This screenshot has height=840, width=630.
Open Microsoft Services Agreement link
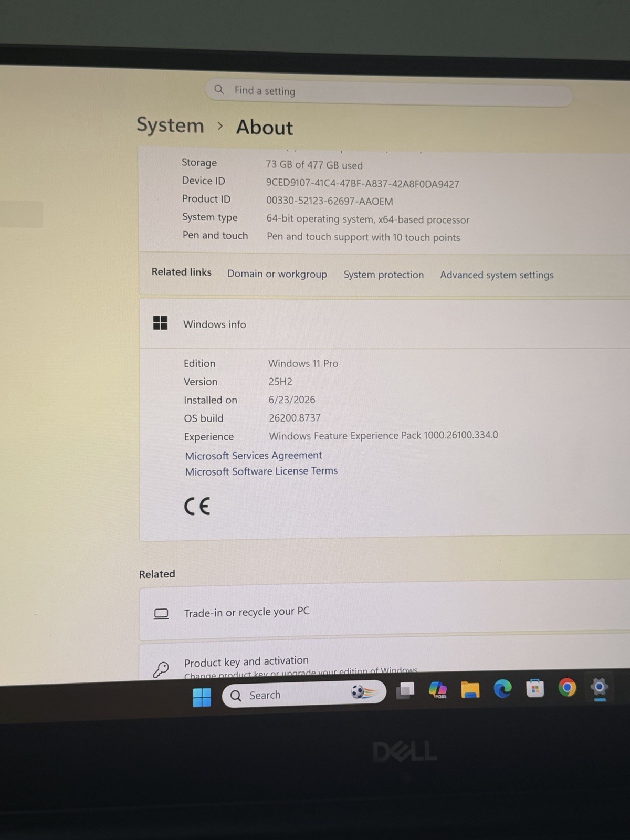coord(254,455)
